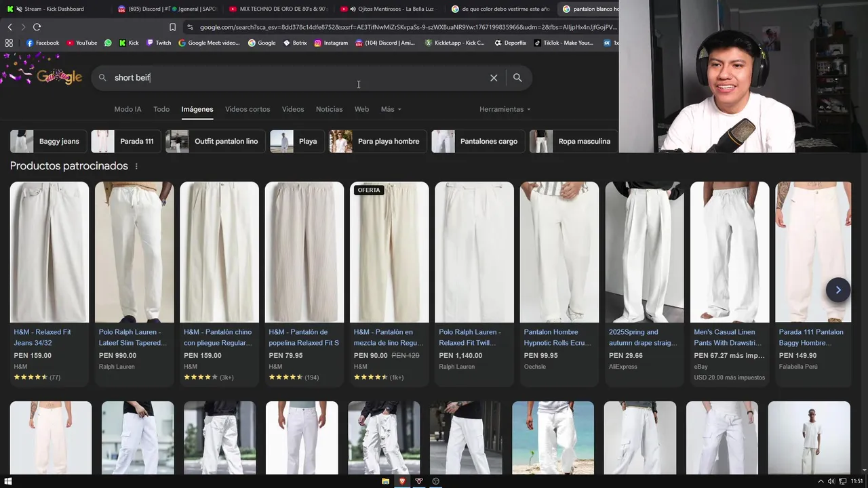
Task: Click the Google logo to go home
Action: (x=59, y=77)
